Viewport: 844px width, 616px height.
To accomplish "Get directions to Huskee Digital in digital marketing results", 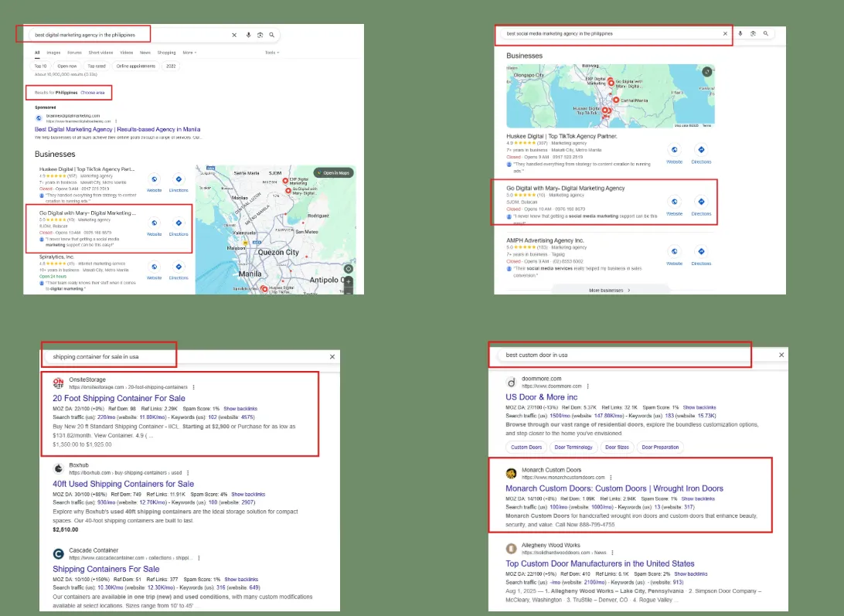I will (179, 179).
